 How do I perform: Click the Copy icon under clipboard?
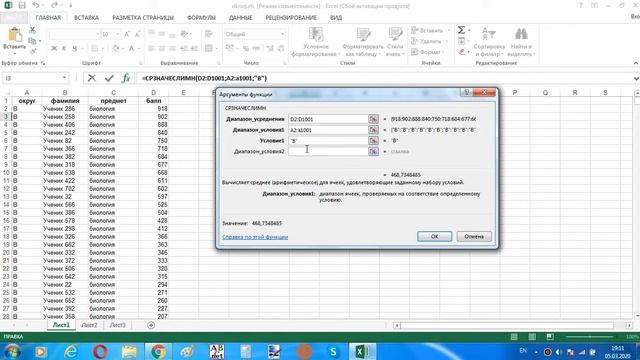tap(32, 41)
